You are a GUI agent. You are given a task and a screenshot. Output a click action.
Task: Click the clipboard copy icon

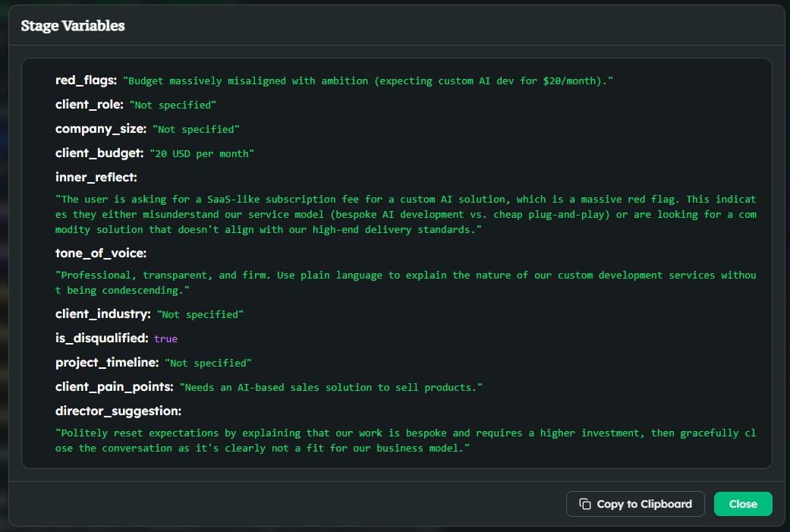click(x=585, y=504)
